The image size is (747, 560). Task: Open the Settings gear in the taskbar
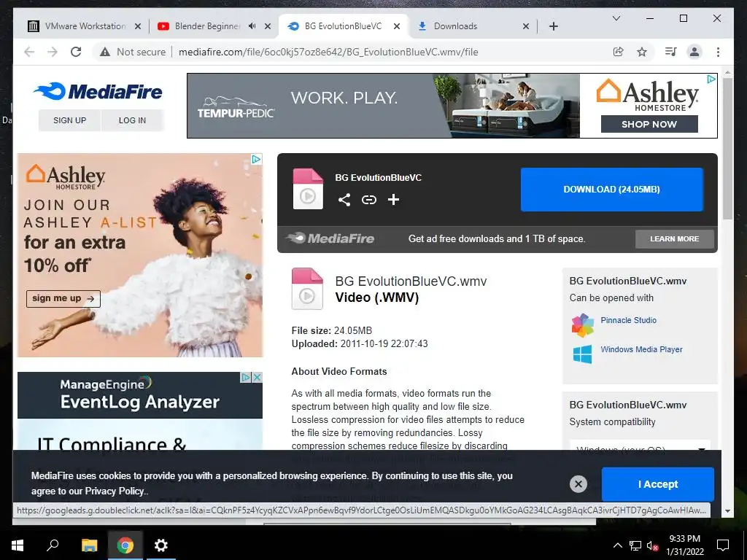point(161,545)
